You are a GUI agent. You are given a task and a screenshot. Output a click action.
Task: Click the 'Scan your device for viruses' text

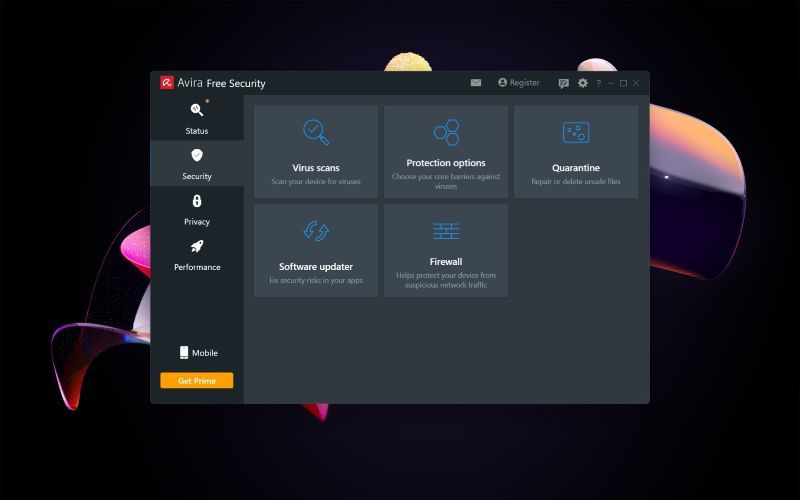[x=316, y=182]
